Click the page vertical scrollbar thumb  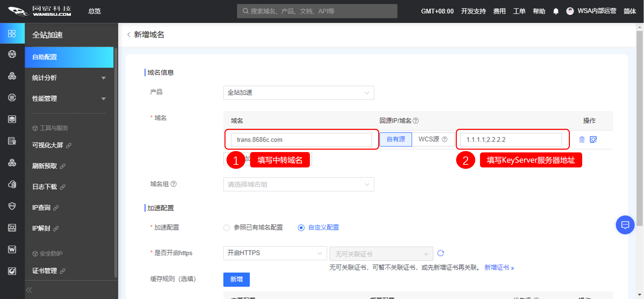[x=640, y=128]
